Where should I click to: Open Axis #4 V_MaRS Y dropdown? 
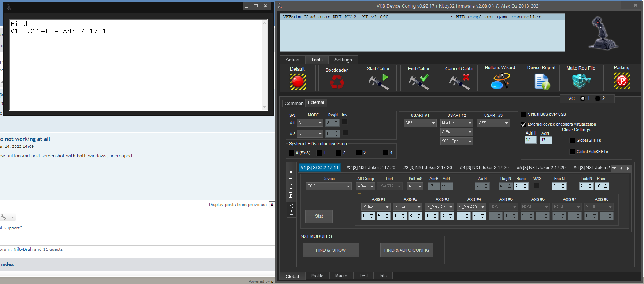point(471,207)
